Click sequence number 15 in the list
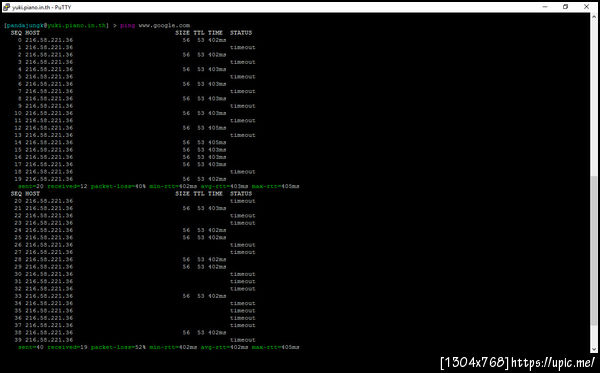Image resolution: width=600 pixels, height=373 pixels. [18, 150]
